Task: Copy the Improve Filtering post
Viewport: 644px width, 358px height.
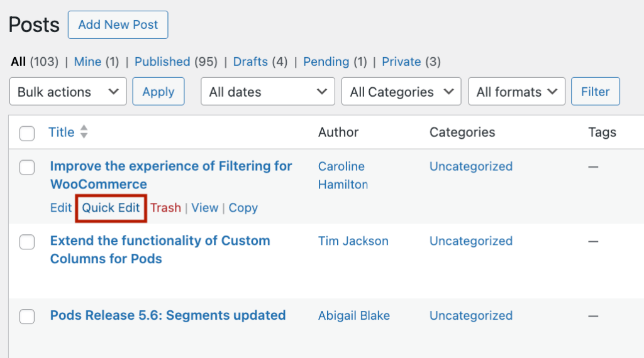Action: click(x=243, y=208)
